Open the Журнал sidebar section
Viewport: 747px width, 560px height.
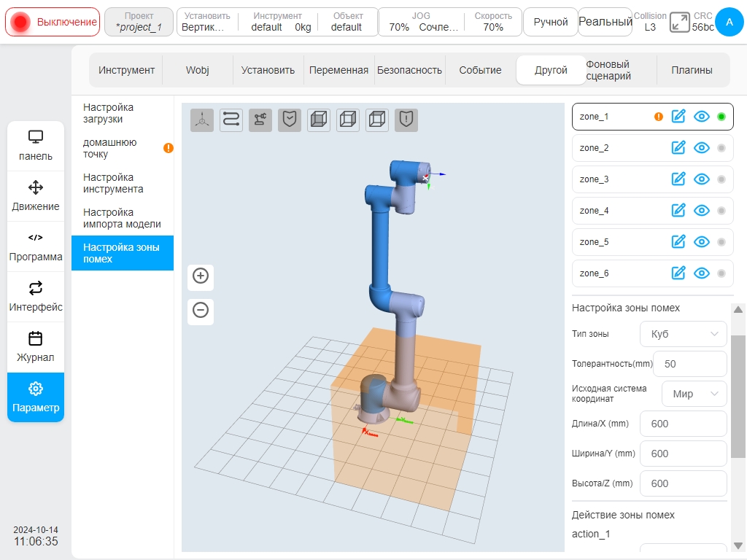36,348
